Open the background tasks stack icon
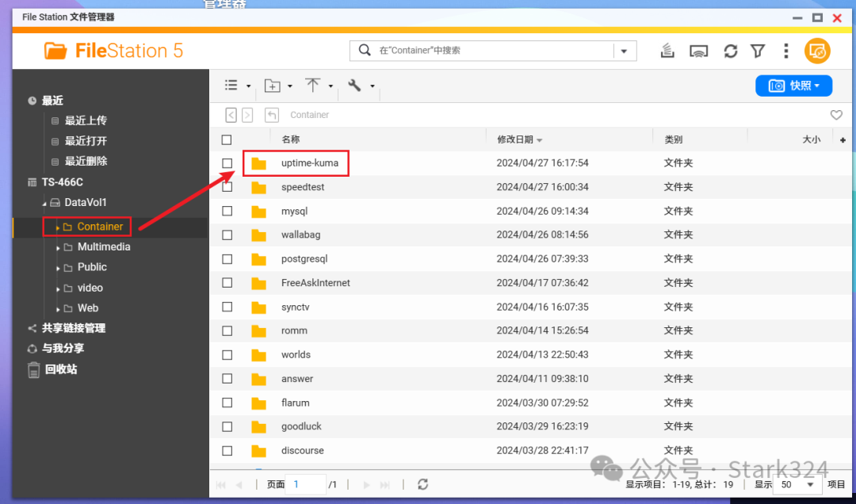The height and width of the screenshot is (504, 856). pyautogui.click(x=667, y=51)
